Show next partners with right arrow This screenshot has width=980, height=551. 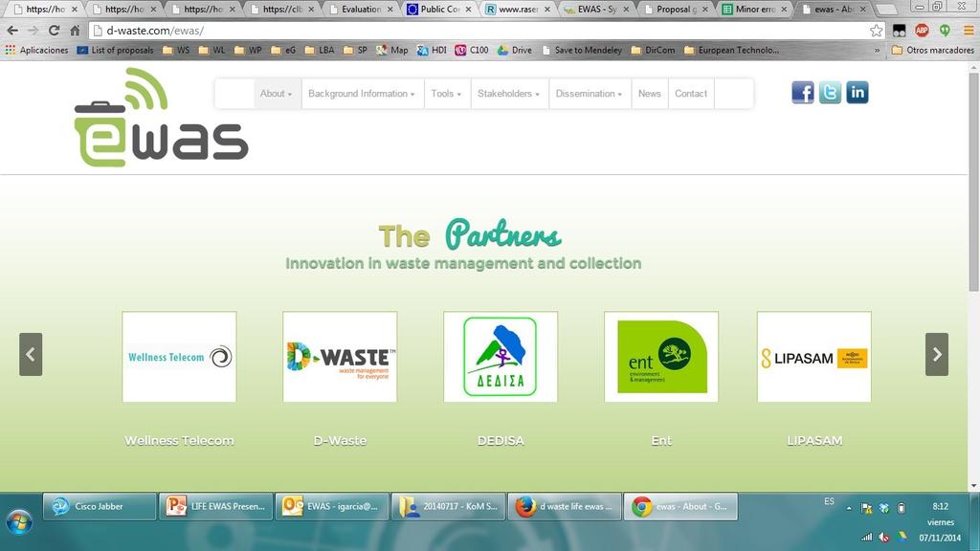point(936,354)
